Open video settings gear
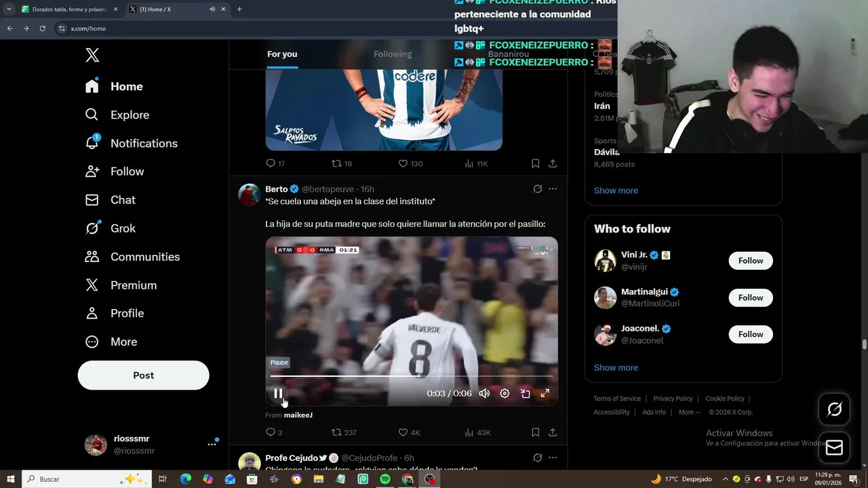This screenshot has height=488, width=868. pyautogui.click(x=505, y=393)
